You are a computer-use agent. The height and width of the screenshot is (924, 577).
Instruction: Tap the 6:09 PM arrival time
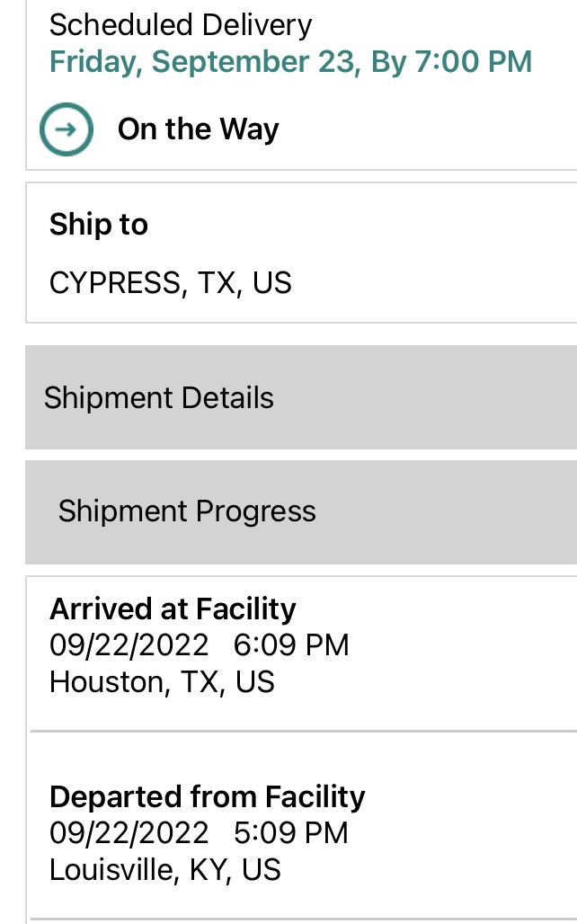[x=291, y=645]
